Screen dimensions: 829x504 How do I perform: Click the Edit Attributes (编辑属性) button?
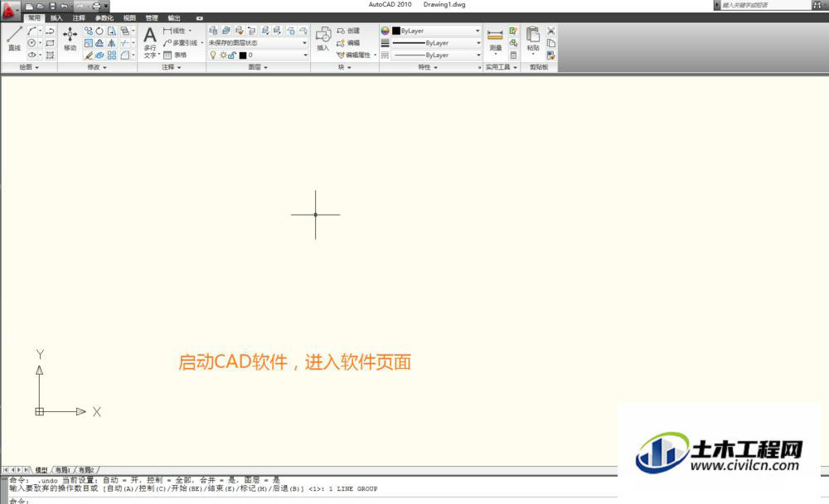[x=355, y=55]
